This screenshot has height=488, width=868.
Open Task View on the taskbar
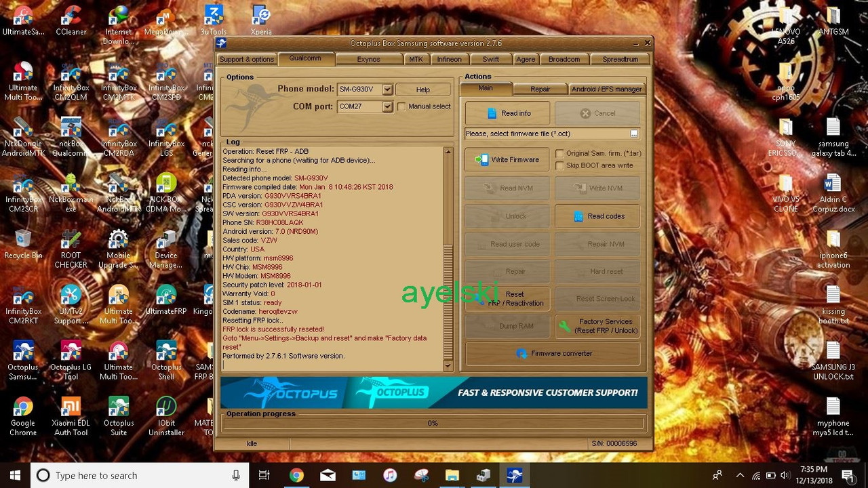point(264,476)
